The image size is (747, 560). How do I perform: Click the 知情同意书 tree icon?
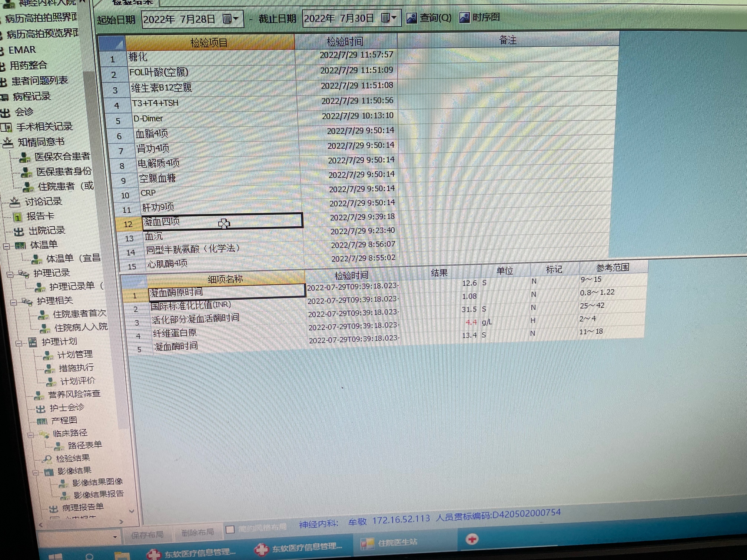(8, 143)
